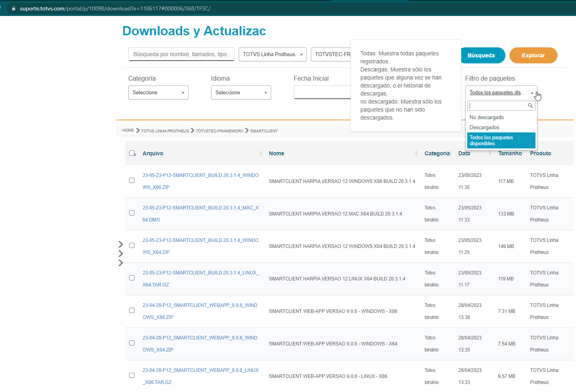
Task: Click the sort arrows on Arquivo column
Action: [x=261, y=153]
